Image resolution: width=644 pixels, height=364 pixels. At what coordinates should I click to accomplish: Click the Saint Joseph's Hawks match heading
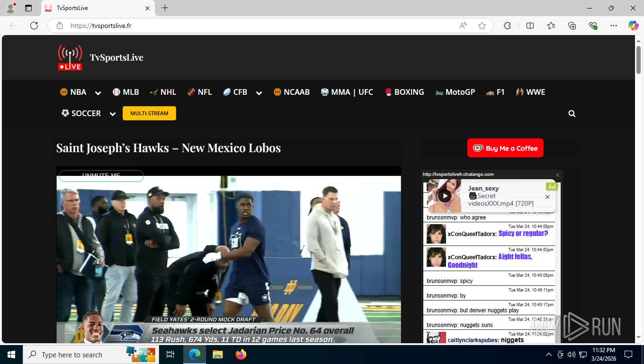169,148
